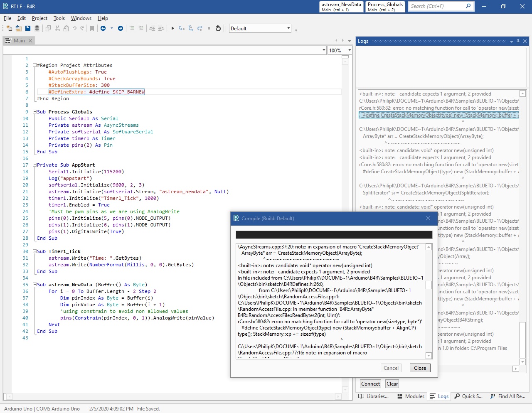The width and height of the screenshot is (532, 413).
Task: Jump to astream_NewData sub shortcut
Action: (341, 7)
